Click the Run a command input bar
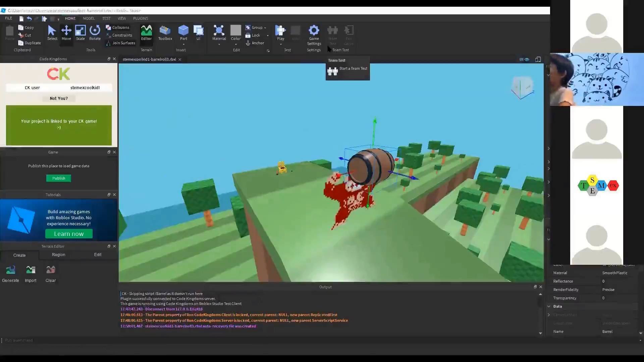The image size is (644, 362). pos(320,340)
